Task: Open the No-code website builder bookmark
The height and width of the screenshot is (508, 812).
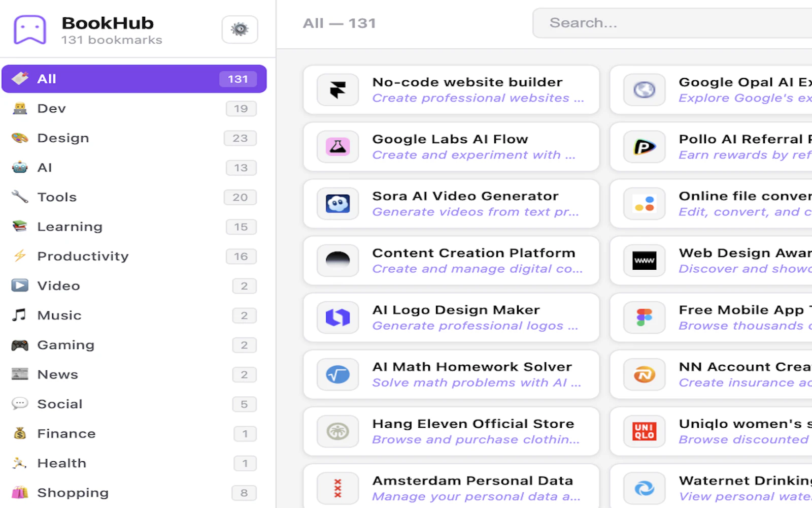Action: click(451, 90)
